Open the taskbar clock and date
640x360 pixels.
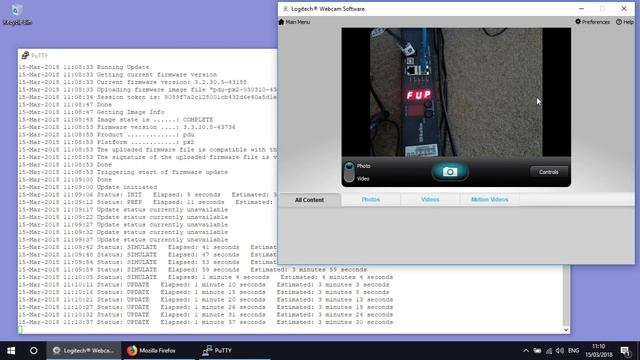click(598, 351)
